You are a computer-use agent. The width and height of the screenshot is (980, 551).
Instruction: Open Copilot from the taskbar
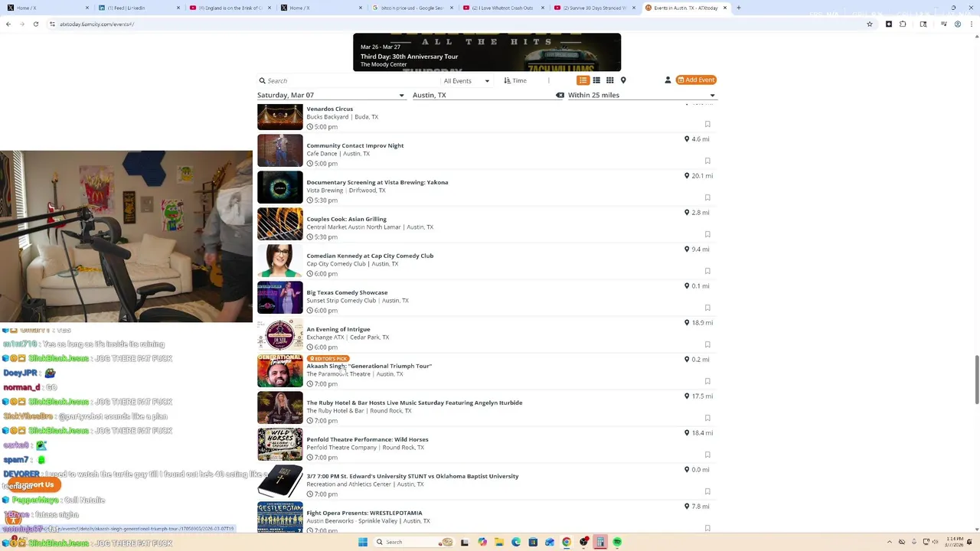coord(482,542)
